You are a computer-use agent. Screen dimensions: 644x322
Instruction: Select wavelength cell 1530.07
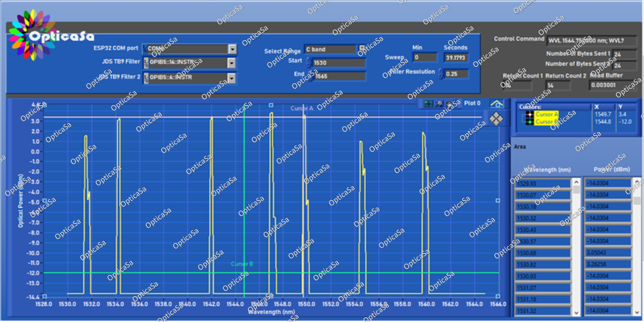(x=543, y=195)
